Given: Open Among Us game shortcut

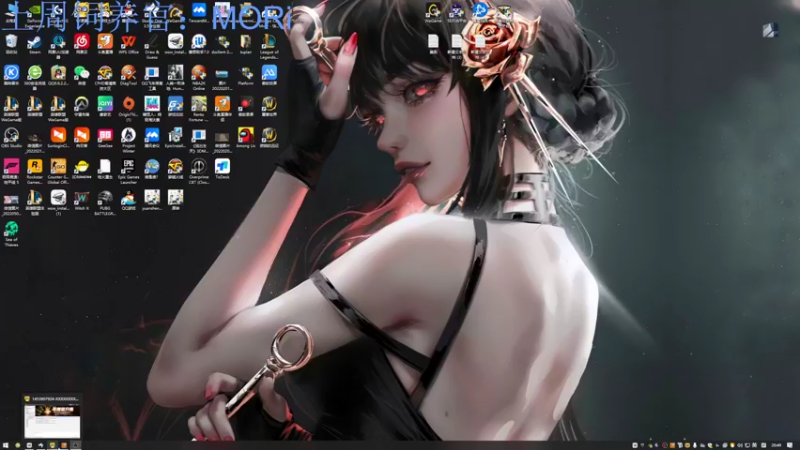Looking at the screenshot, I should [246, 137].
